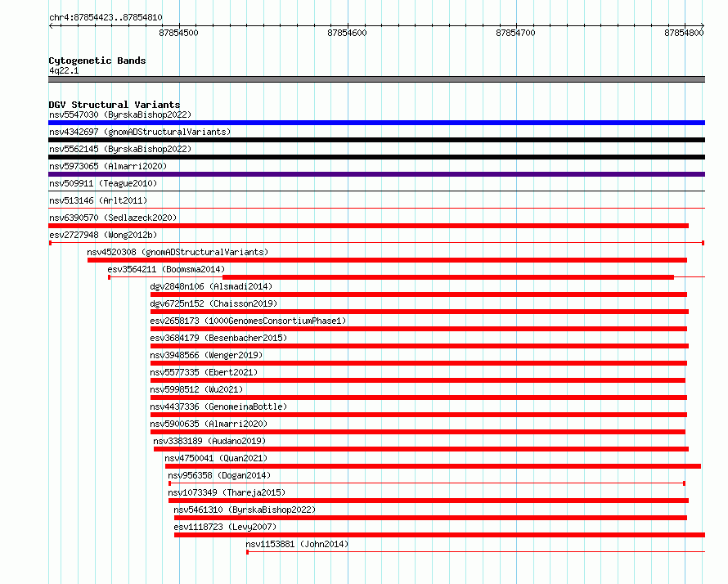This screenshot has height=584, width=728.
Task: Click nsv4520308 (gnomADStructuralVariants) label
Action: point(178,252)
